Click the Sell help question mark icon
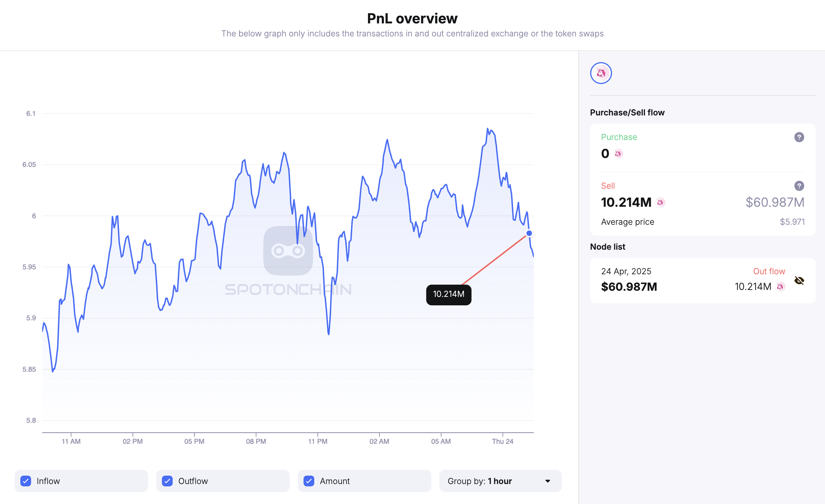The height and width of the screenshot is (504, 825). click(799, 186)
